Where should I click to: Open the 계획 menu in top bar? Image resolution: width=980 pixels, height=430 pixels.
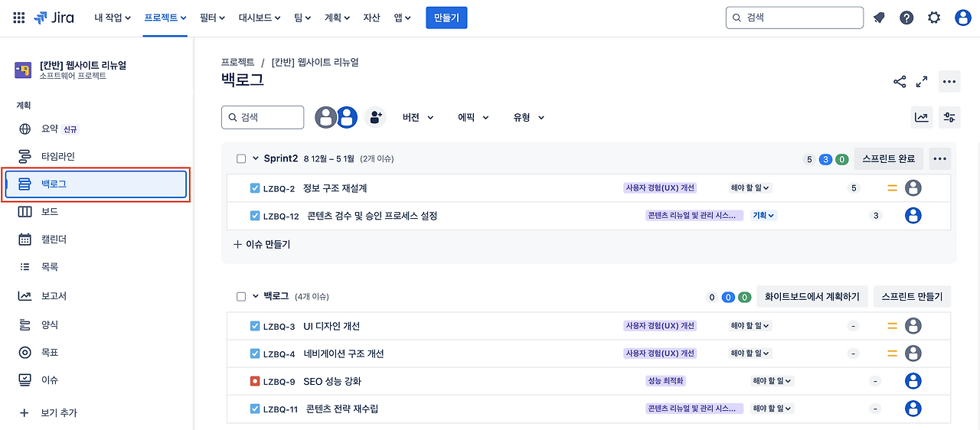pyautogui.click(x=337, y=18)
